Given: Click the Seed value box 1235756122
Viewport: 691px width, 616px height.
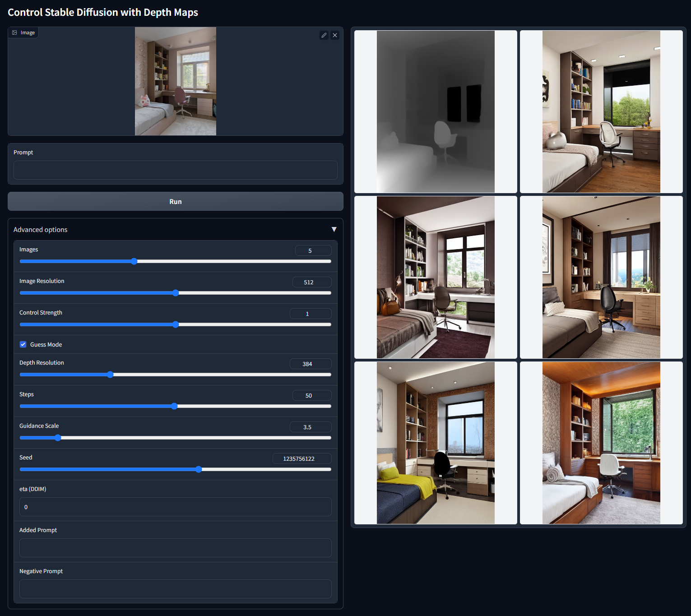Looking at the screenshot, I should (302, 459).
